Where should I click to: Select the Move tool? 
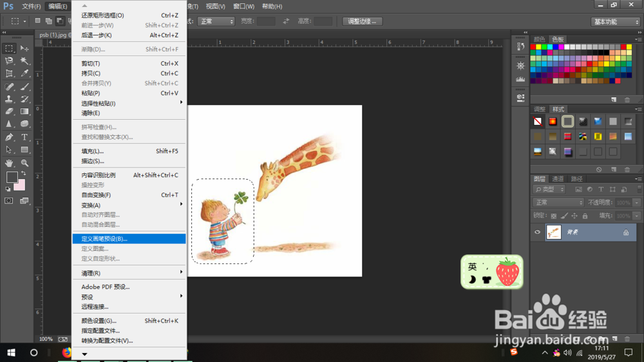click(24, 48)
